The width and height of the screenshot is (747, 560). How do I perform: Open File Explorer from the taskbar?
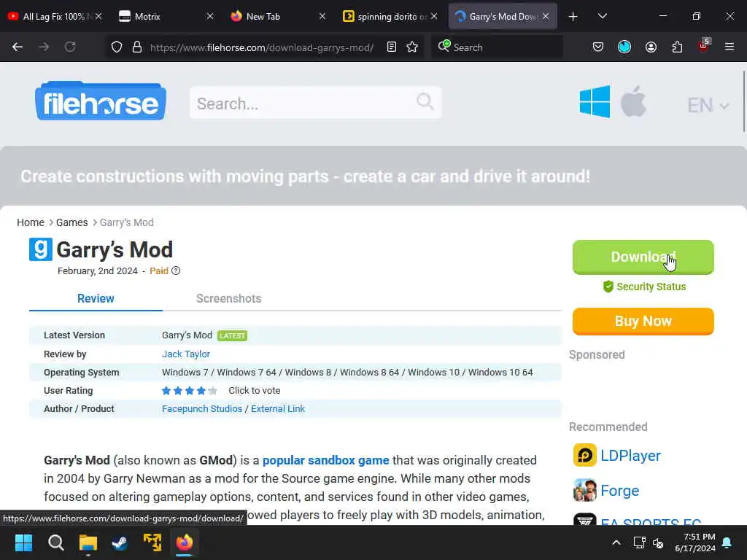[x=88, y=542]
